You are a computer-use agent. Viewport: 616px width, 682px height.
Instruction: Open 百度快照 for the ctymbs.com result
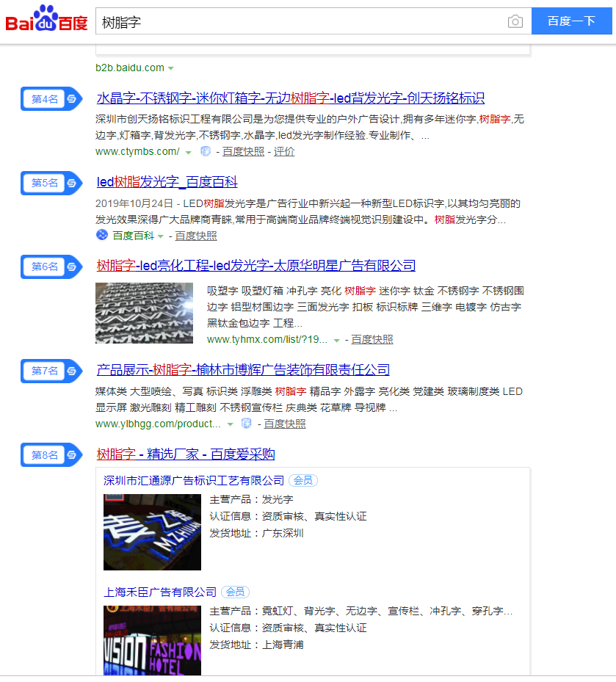tap(243, 151)
